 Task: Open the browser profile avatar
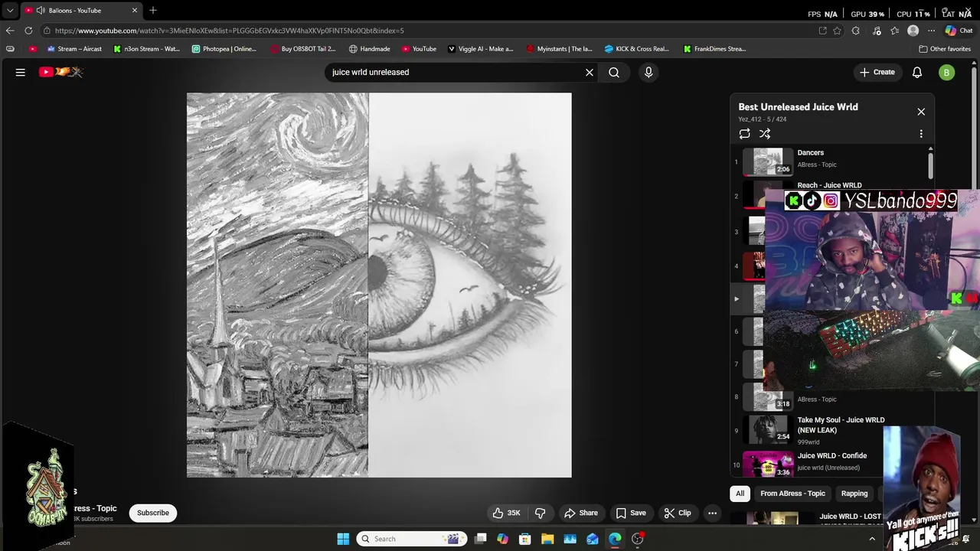(913, 31)
